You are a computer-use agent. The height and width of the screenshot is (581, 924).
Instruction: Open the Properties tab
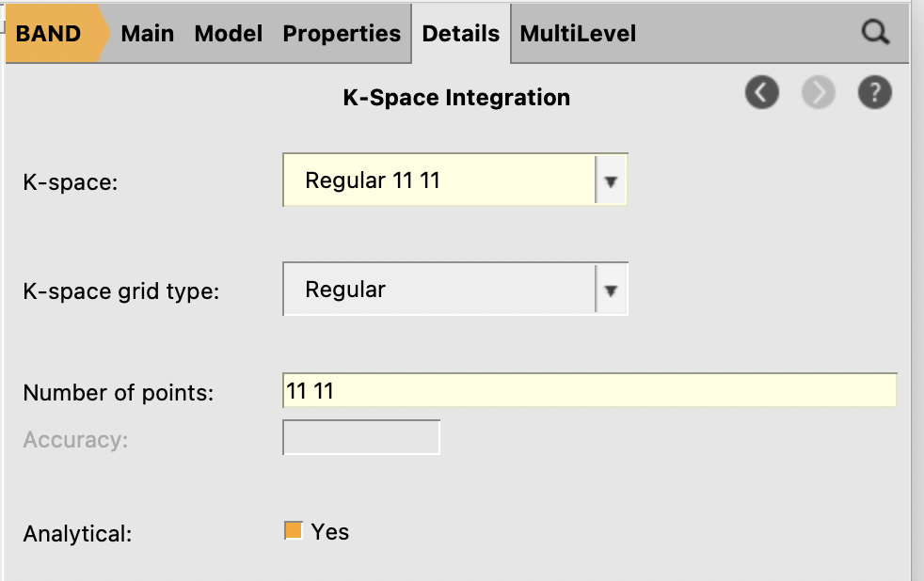click(342, 33)
